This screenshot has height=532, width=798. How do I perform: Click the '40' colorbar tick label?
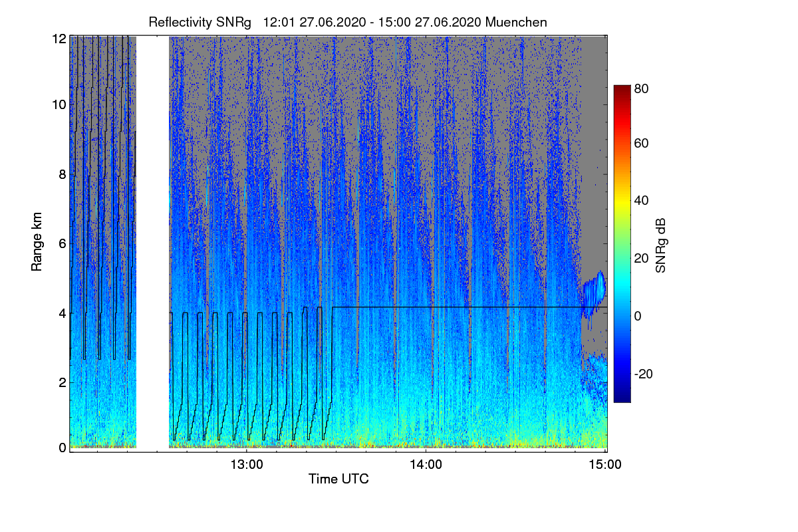tap(642, 201)
